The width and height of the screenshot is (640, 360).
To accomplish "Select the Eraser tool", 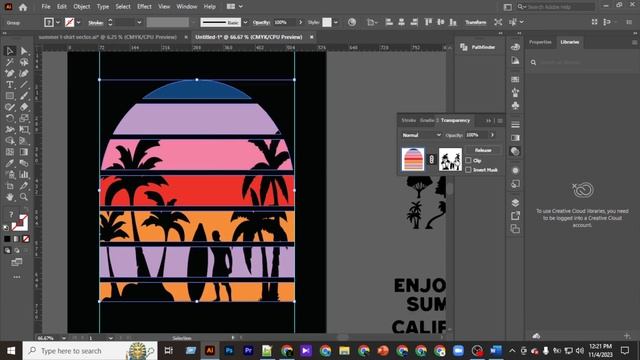I will [24, 107].
